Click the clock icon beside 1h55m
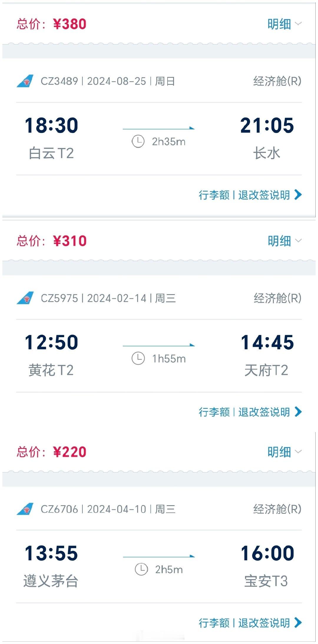 tap(138, 358)
